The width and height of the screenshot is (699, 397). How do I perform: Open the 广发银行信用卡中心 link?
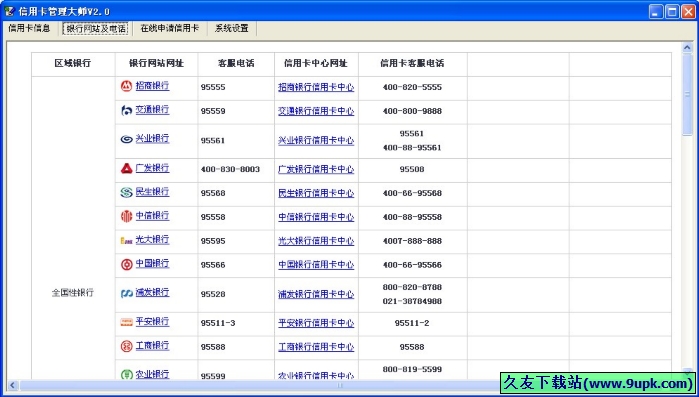click(x=316, y=170)
